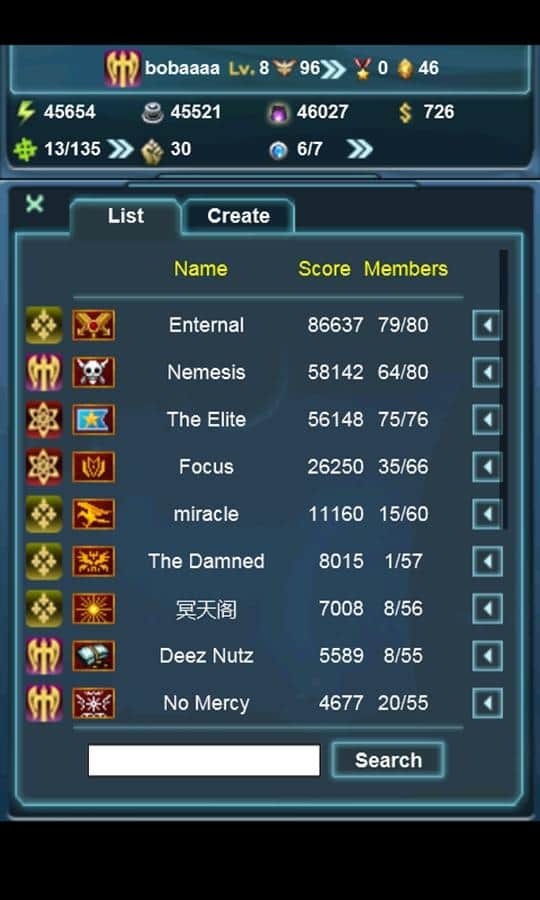Click the sun emblem of 冥天阁 alliance
Screen dimensions: 540x900
[94, 608]
